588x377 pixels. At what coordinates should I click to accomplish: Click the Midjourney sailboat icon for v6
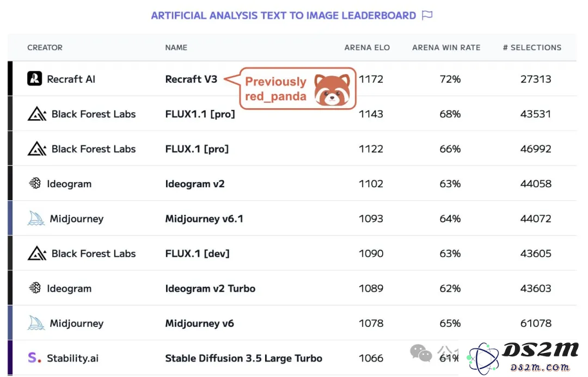tap(36, 323)
